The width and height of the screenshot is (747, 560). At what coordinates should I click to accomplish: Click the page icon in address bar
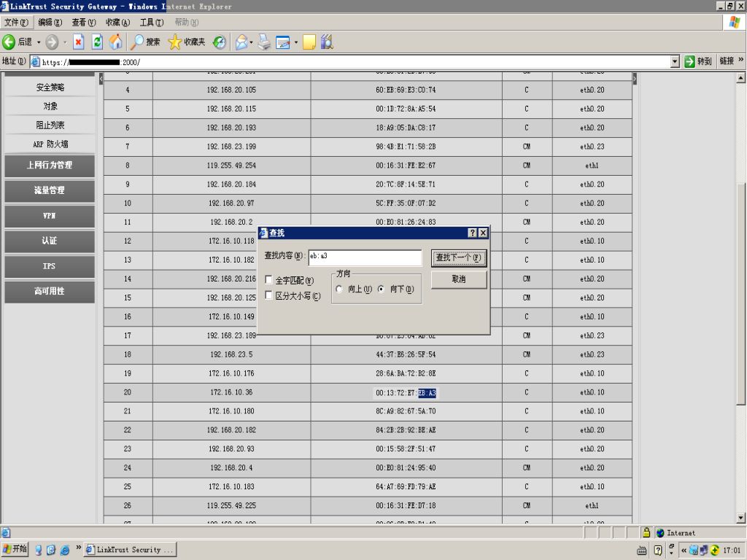pyautogui.click(x=36, y=61)
